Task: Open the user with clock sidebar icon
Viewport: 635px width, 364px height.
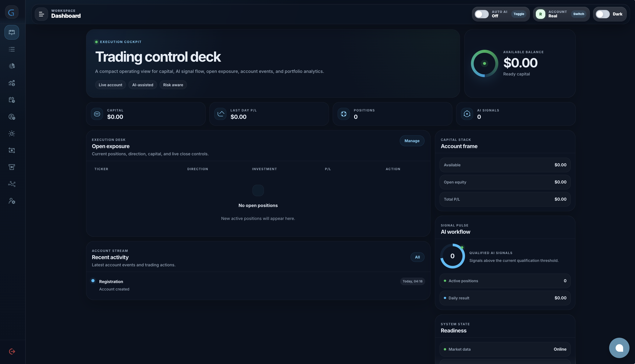Action: point(12,117)
